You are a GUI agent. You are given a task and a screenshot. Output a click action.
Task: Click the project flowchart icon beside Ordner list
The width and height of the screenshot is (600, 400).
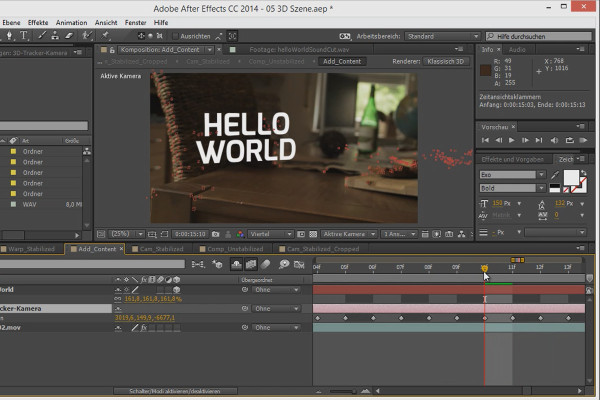tap(87, 151)
